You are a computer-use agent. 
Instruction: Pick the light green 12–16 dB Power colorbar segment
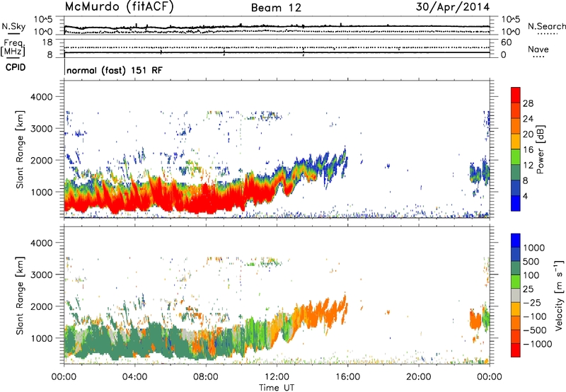(x=516, y=156)
